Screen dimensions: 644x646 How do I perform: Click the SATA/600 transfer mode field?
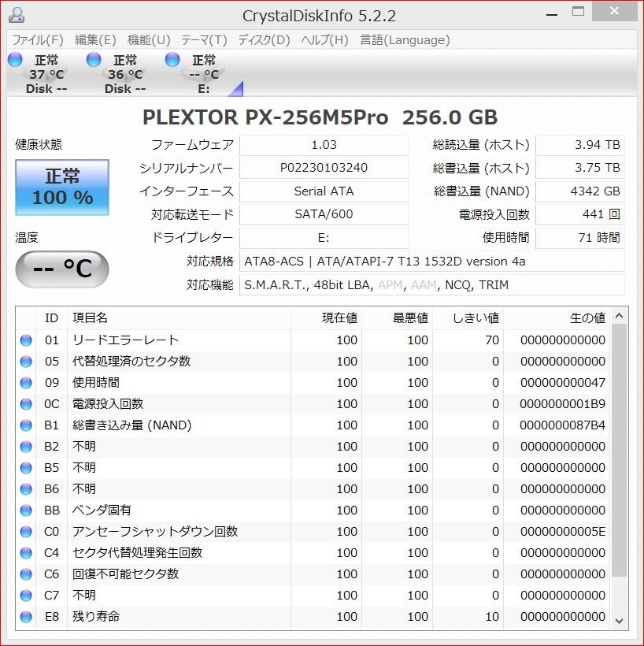coord(324,214)
